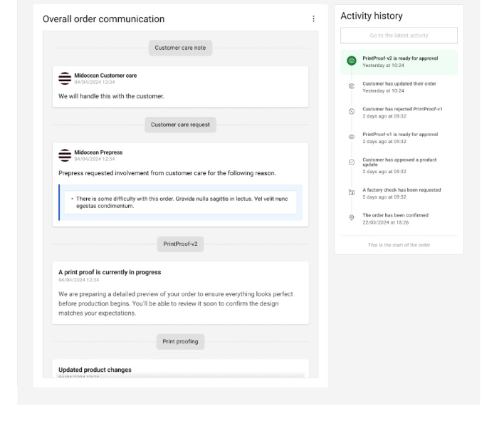
Task: Click 'Updated product changes' heading
Action: 95,370
